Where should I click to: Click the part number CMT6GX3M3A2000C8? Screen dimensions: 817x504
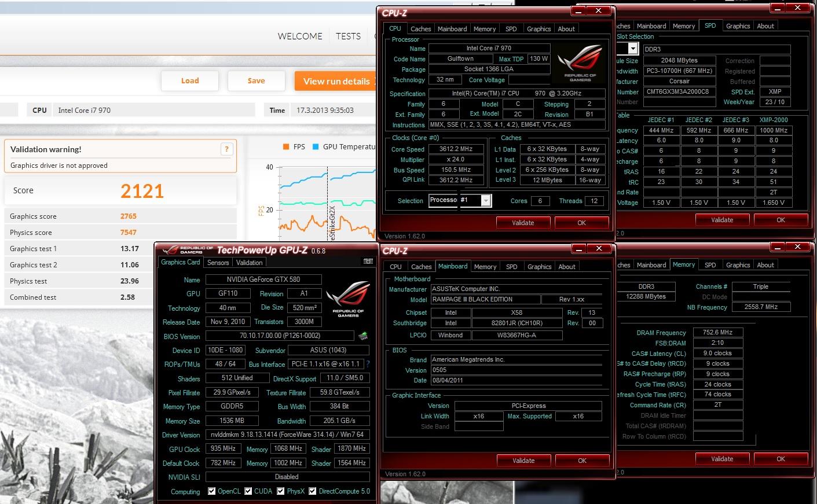click(x=679, y=91)
